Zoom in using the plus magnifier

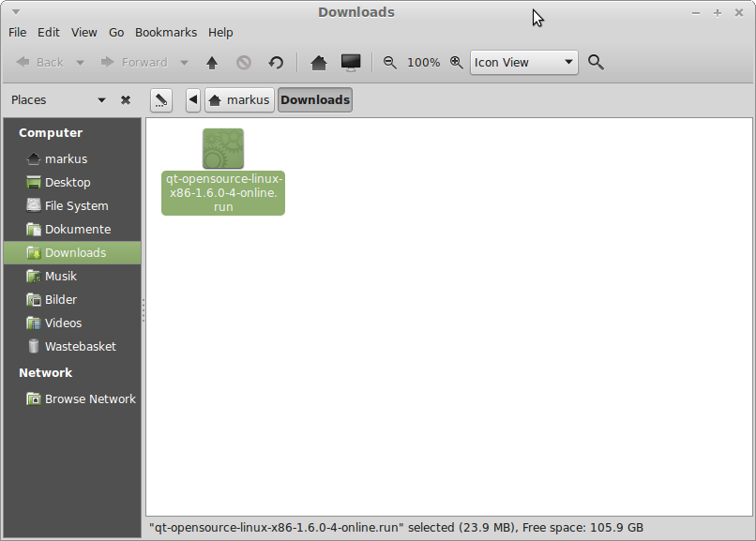[456, 63]
